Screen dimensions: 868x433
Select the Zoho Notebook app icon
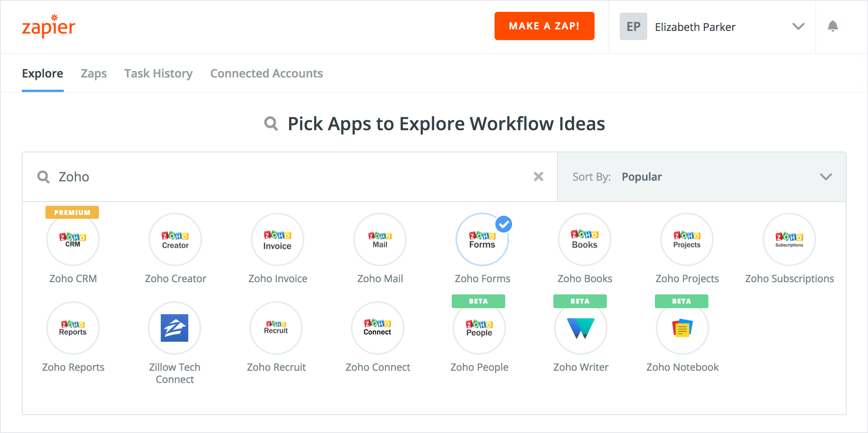(682, 328)
